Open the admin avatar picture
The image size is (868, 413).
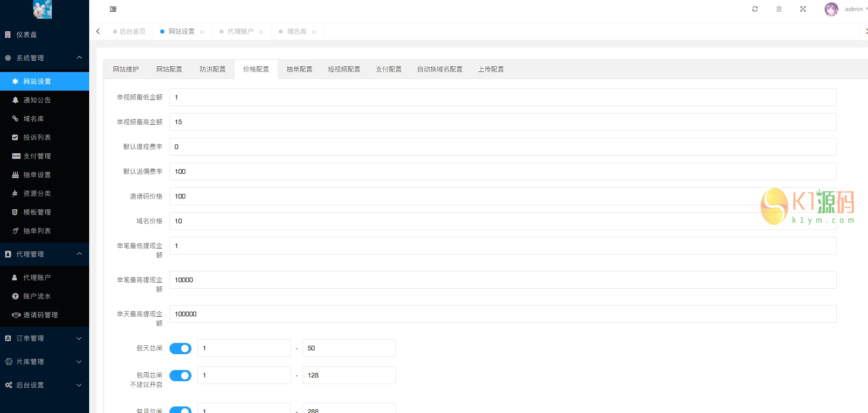coord(831,9)
